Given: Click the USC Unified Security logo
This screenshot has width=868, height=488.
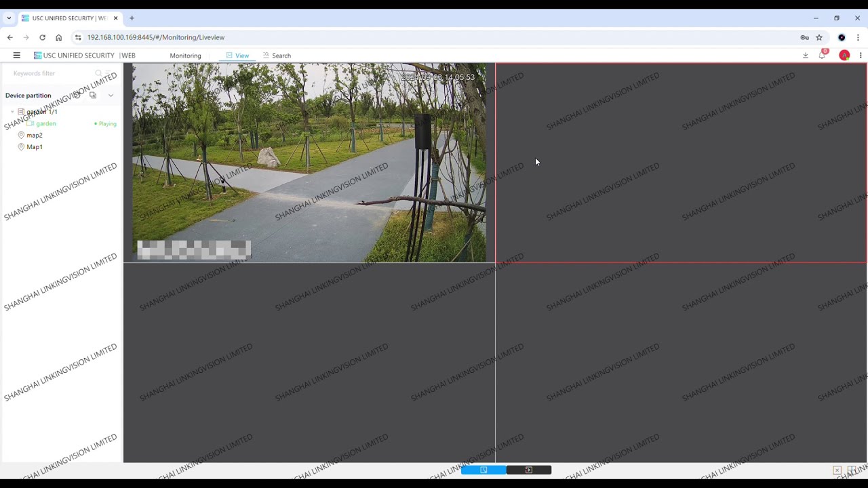Looking at the screenshot, I should [x=85, y=56].
